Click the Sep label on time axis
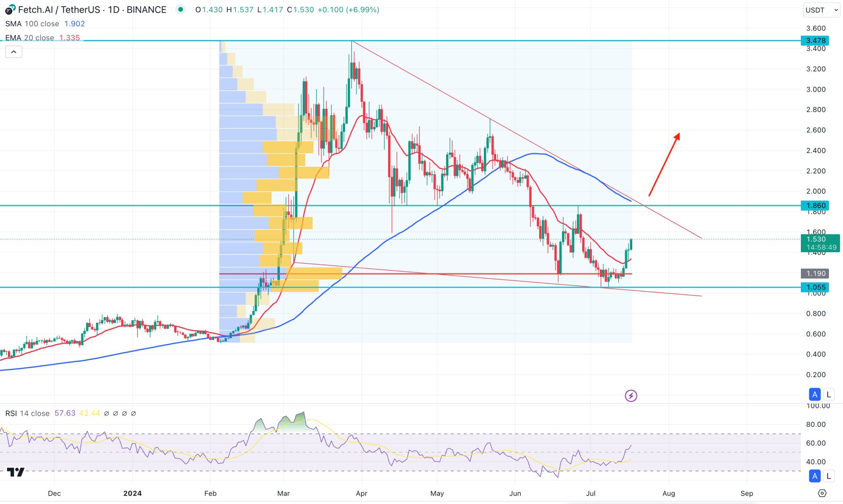 (x=747, y=493)
